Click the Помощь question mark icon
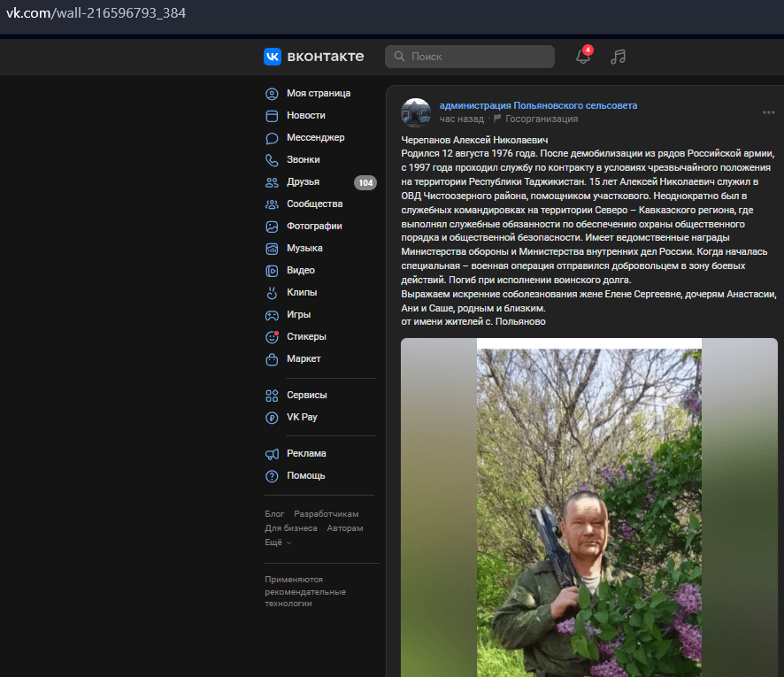Screen dimensions: 784x677 (272, 476)
